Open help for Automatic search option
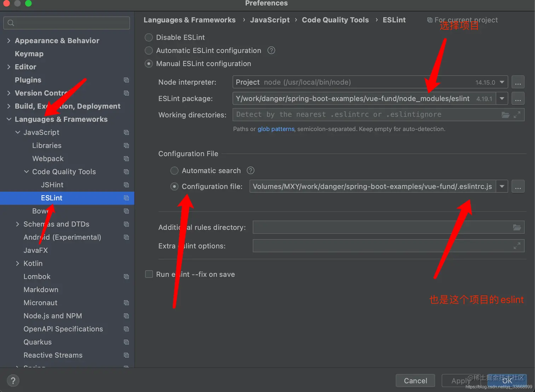This screenshot has width=535, height=392. coord(251,171)
